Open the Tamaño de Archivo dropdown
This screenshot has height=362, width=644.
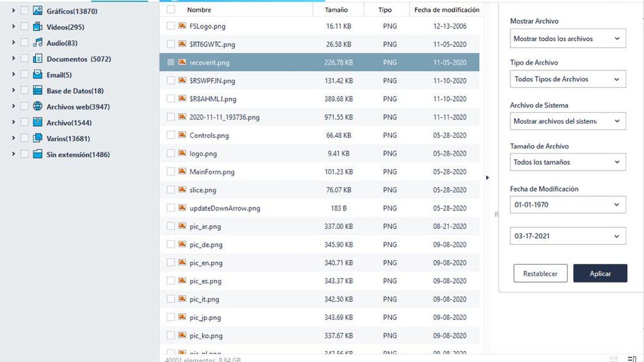pos(568,162)
